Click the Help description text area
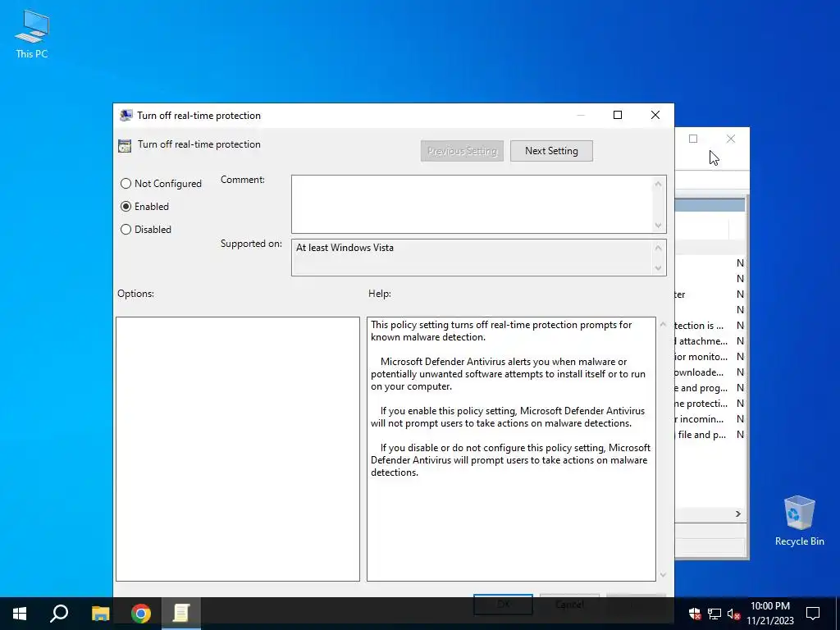The width and height of the screenshot is (840, 630). click(x=511, y=449)
